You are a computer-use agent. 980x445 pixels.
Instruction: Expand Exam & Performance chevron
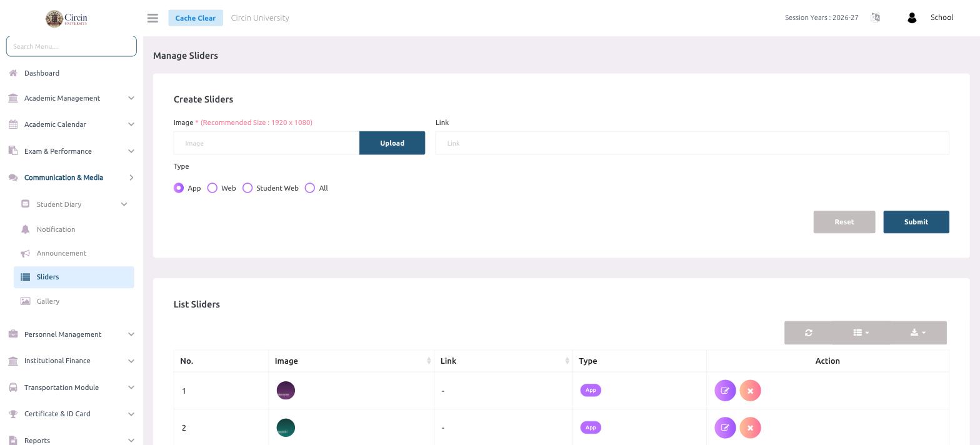click(x=131, y=151)
